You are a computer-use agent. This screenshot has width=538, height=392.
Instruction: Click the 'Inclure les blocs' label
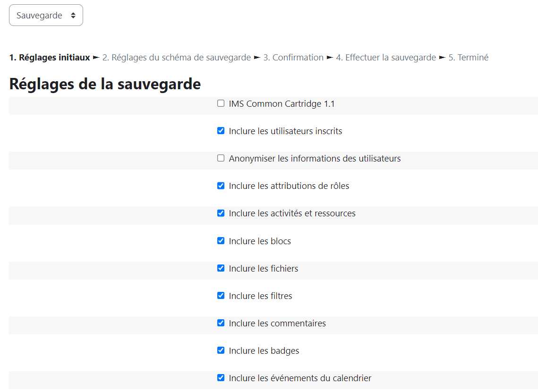[x=260, y=241]
